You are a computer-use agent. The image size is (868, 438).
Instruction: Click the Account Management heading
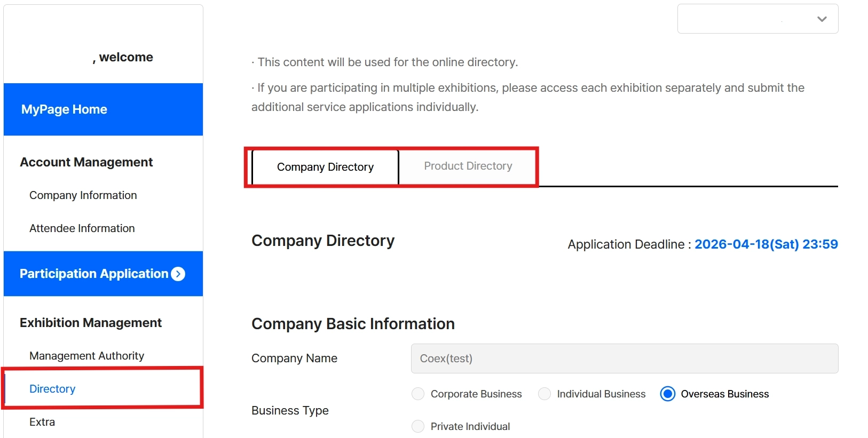[86, 162]
